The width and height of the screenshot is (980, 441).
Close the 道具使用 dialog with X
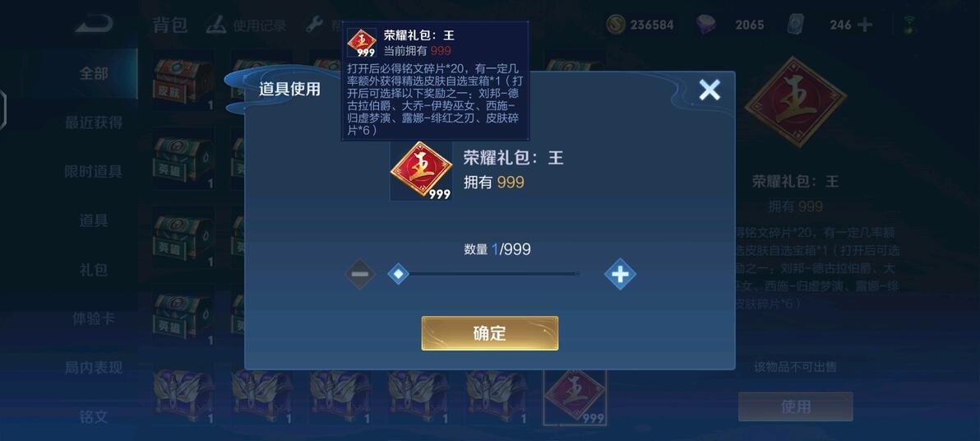710,90
